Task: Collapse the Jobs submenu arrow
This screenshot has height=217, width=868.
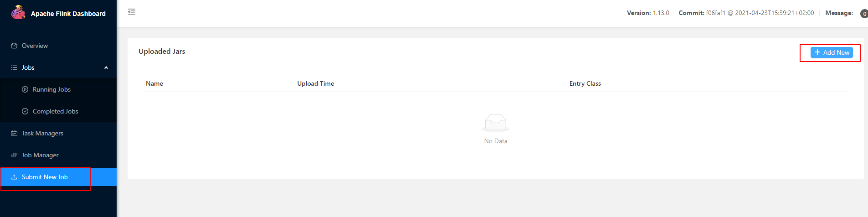Action: [x=106, y=67]
